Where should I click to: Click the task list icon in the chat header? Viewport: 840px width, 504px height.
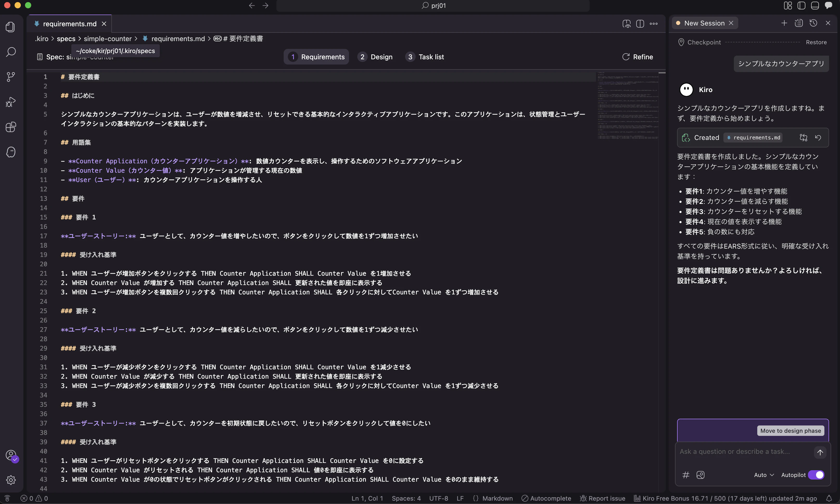[799, 23]
